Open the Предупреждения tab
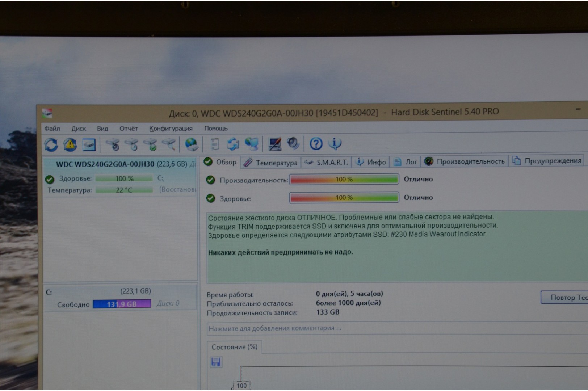Image resolution: width=588 pixels, height=391 pixels. coord(547,160)
